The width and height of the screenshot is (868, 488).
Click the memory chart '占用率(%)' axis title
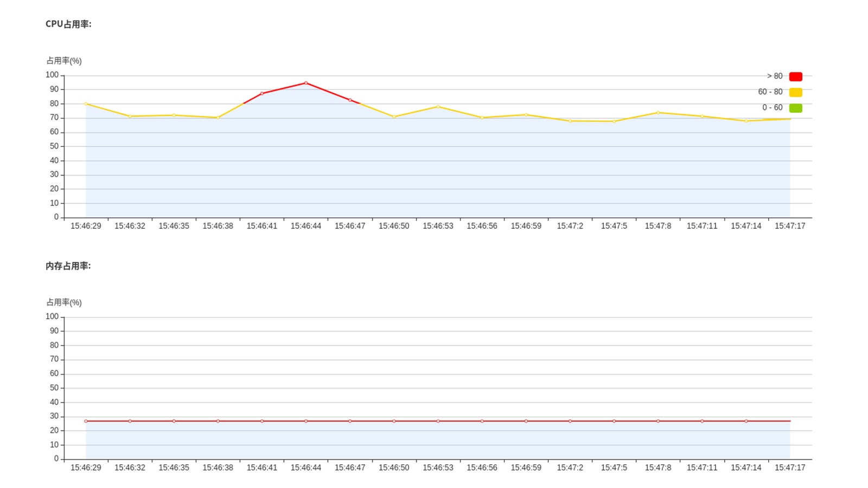click(64, 303)
